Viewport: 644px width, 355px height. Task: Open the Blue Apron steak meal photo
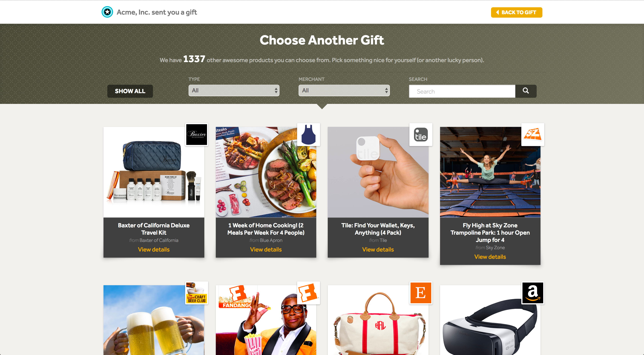pyautogui.click(x=266, y=172)
